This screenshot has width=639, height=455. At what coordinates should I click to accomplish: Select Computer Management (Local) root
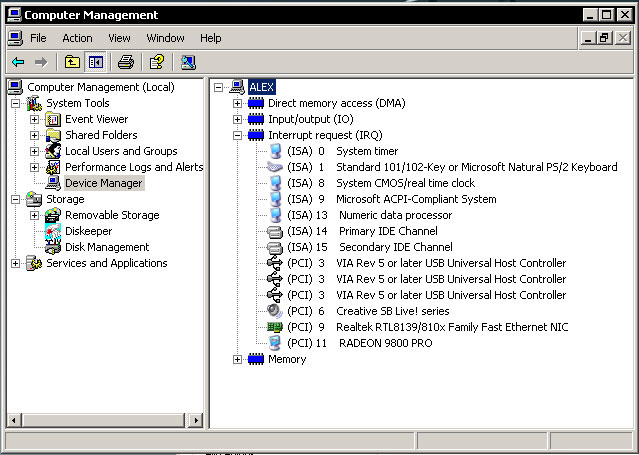point(101,87)
